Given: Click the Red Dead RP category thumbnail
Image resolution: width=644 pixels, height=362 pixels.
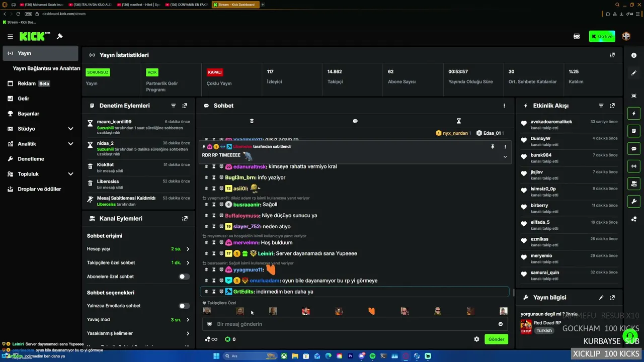Looking at the screenshot, I should click(526, 326).
